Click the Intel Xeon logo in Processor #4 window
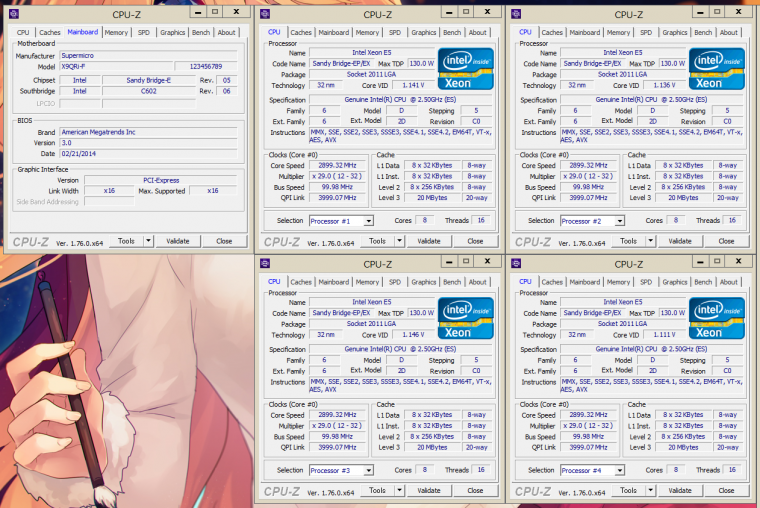This screenshot has height=508, width=760. pyautogui.click(x=717, y=318)
